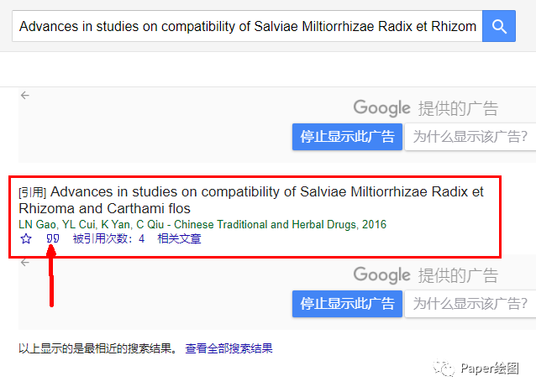
Task: Open the 相关文章 related articles link
Action: click(179, 238)
